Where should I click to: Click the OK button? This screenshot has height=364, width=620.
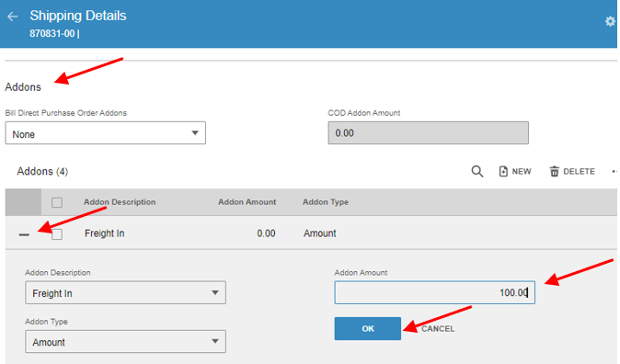click(x=368, y=328)
